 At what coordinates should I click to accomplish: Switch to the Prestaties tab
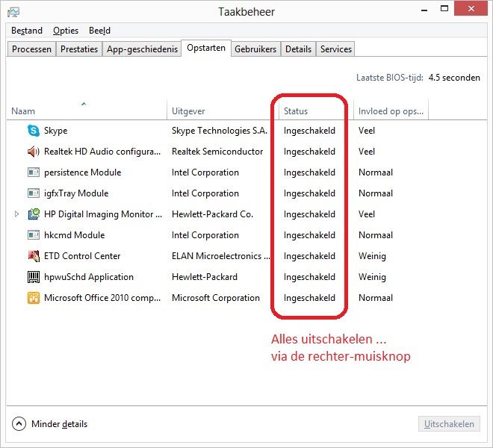[79, 49]
